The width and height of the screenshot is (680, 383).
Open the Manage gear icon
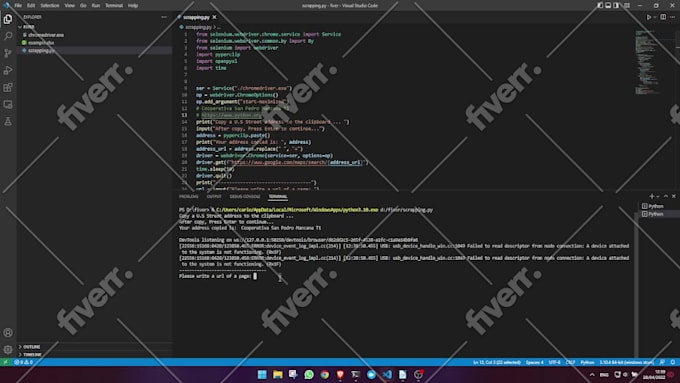click(x=8, y=350)
